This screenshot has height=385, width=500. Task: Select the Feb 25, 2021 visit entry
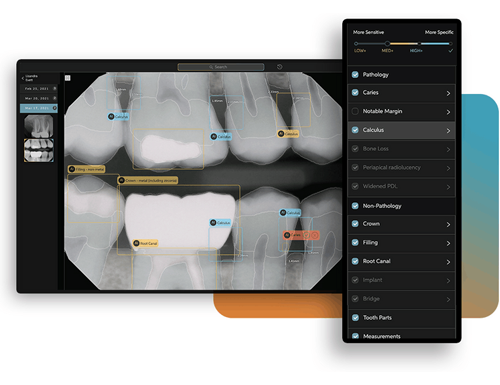[x=39, y=89]
